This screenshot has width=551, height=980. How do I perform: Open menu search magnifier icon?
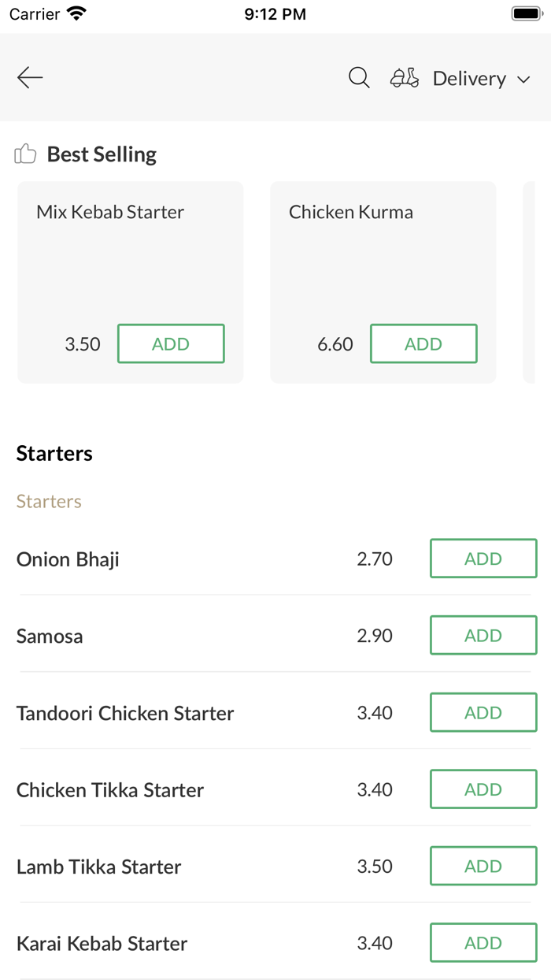[x=359, y=77]
